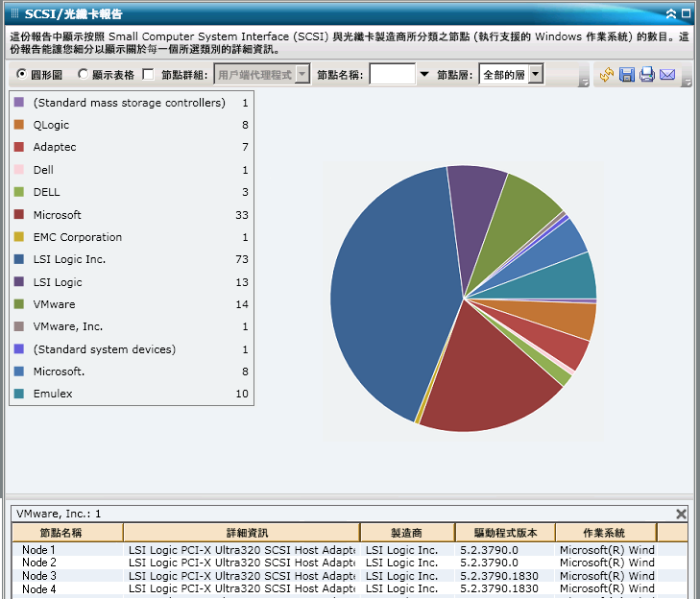Click Emulex legend entry
This screenshot has width=700, height=599.
coord(53,394)
